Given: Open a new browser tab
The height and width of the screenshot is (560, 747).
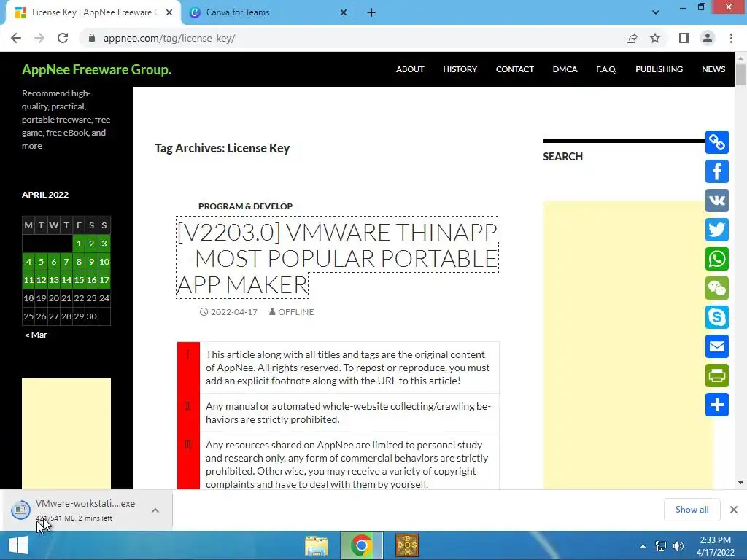Looking at the screenshot, I should tap(371, 12).
